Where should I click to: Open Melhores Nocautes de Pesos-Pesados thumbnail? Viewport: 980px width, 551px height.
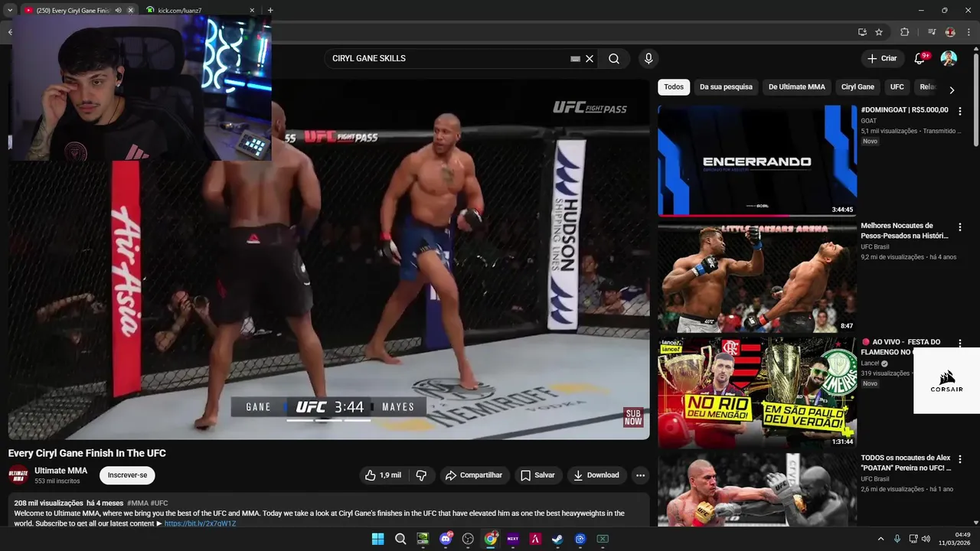(x=757, y=277)
